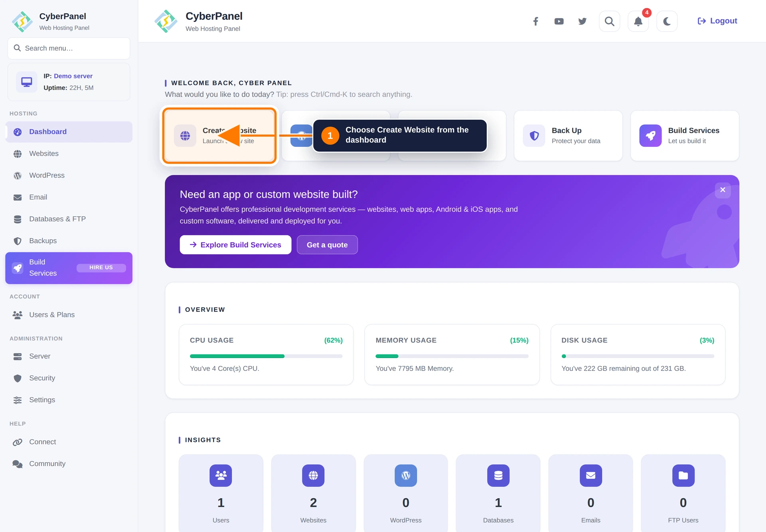Viewport: 766px width, 532px height.
Task: Click the Memory Usage progress bar
Action: 452,356
